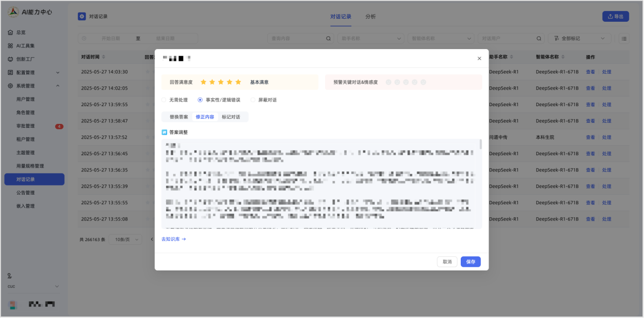Click the AI工具集 grid icon
Image resolution: width=644 pixels, height=318 pixels.
click(x=10, y=46)
